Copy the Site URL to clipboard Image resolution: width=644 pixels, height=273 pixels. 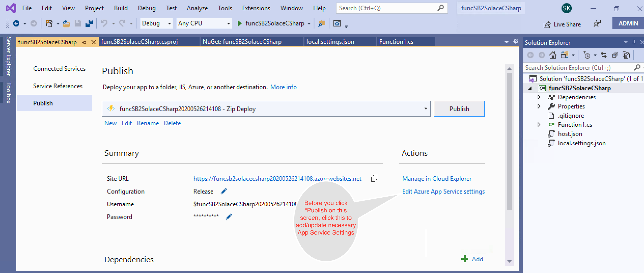[x=374, y=178]
